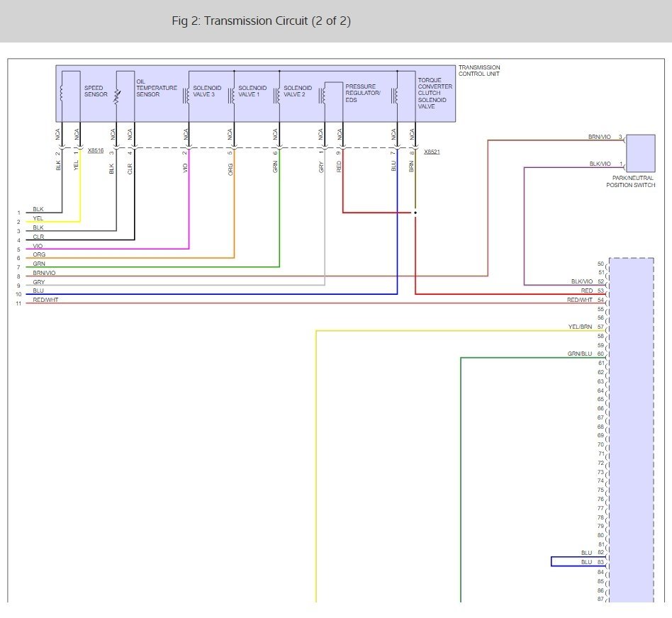Click the red wire splice junction dot
Viewport: 672px width, 618px height.
pos(415,213)
